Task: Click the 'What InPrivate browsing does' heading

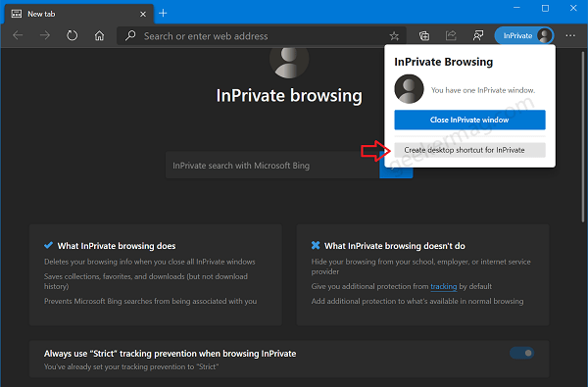Action: [117, 246]
